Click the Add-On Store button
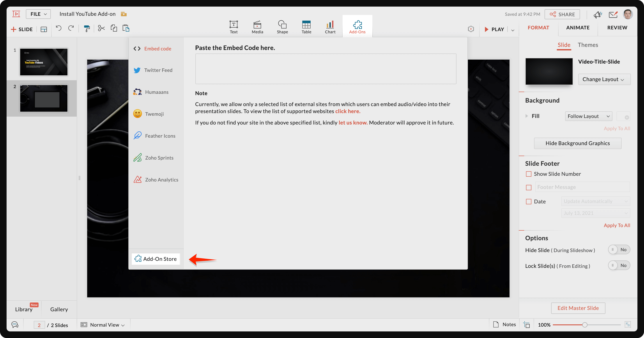The image size is (644, 338). 156,259
